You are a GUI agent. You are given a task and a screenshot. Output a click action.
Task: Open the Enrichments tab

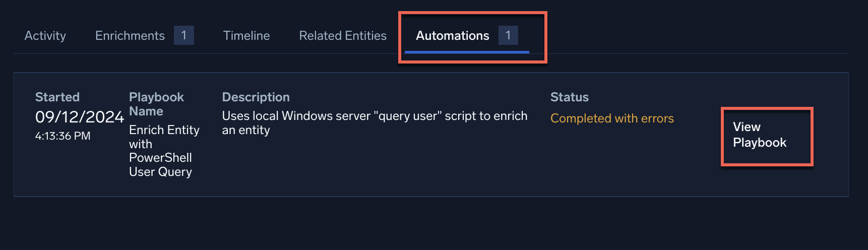click(x=130, y=36)
